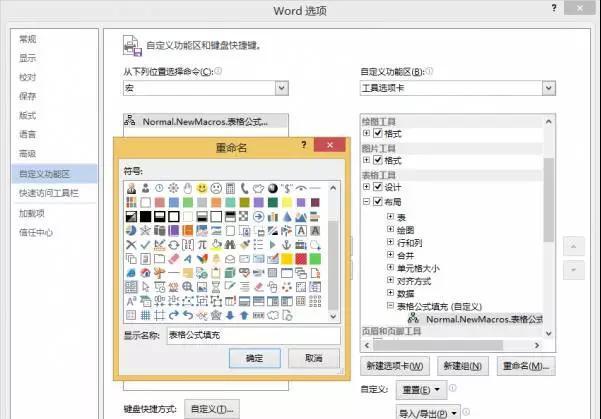Uncheck the 设计 tab checkbox
This screenshot has height=419, width=601.
tap(378, 187)
